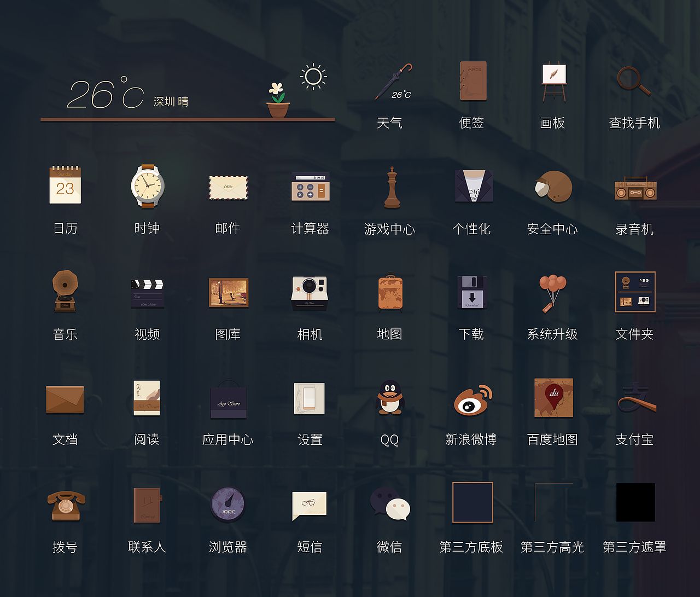The height and width of the screenshot is (597, 700).
Task: Launch the 计算器 calculator icon
Action: click(310, 187)
